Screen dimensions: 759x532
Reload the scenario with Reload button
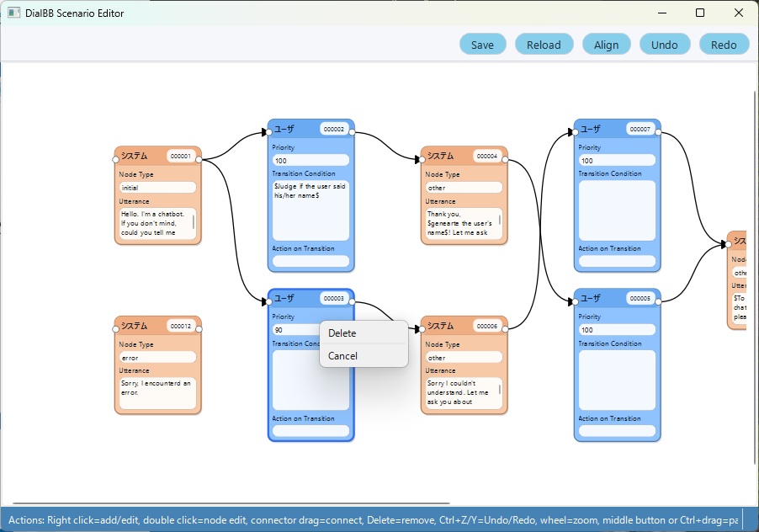coord(544,45)
